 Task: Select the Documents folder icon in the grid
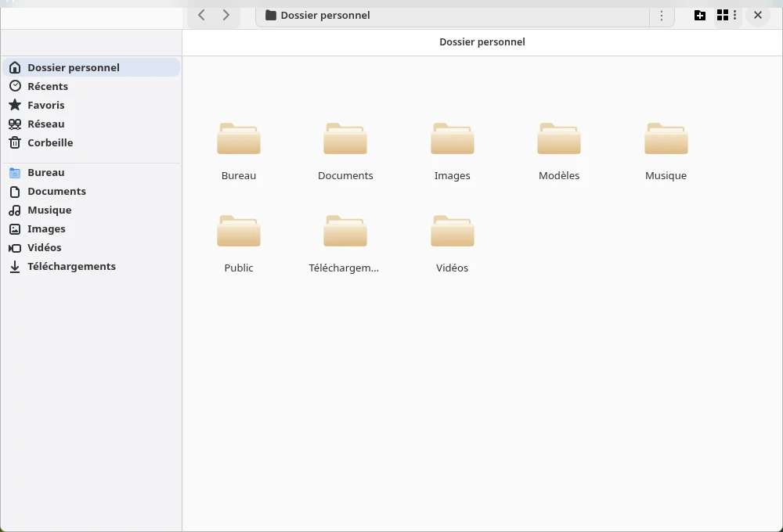(345, 138)
